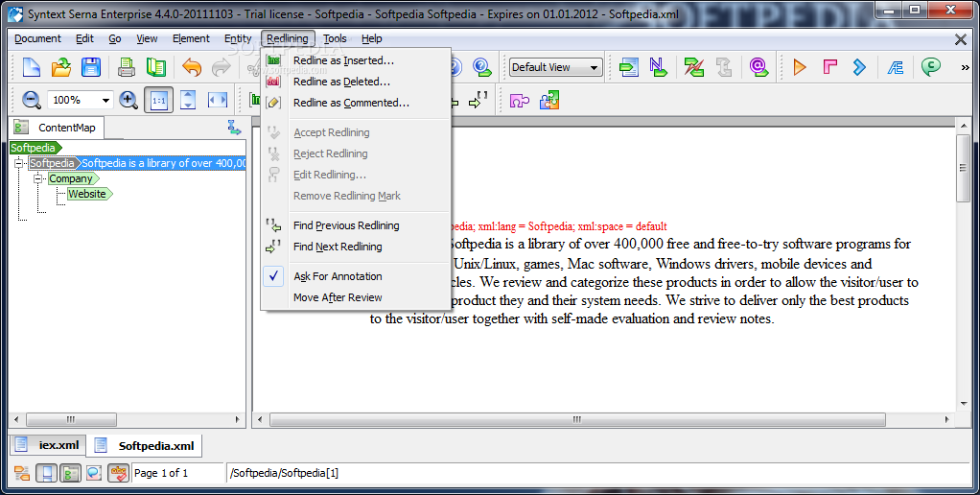Image resolution: width=980 pixels, height=495 pixels.
Task: Click the Find Next Redlining toolbar arrow icon
Action: [x=478, y=100]
